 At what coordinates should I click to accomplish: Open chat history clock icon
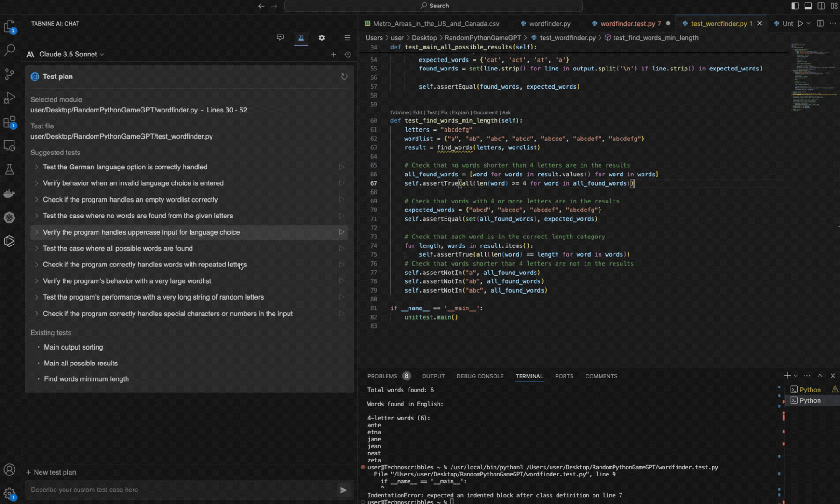(347, 55)
